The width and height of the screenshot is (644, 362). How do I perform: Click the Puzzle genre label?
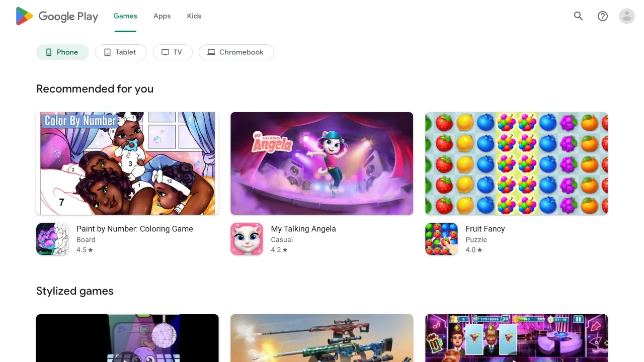point(476,240)
